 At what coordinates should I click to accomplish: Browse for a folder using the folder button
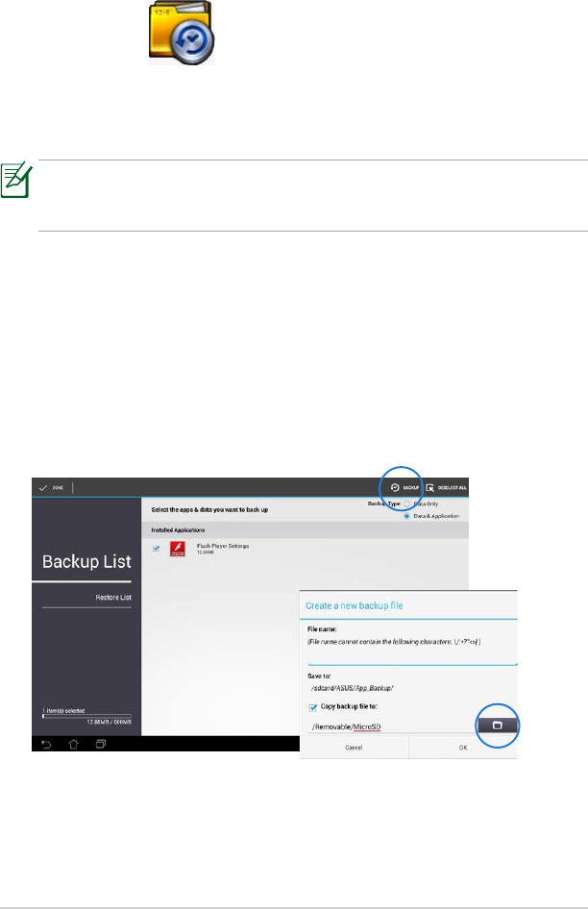pos(497,725)
